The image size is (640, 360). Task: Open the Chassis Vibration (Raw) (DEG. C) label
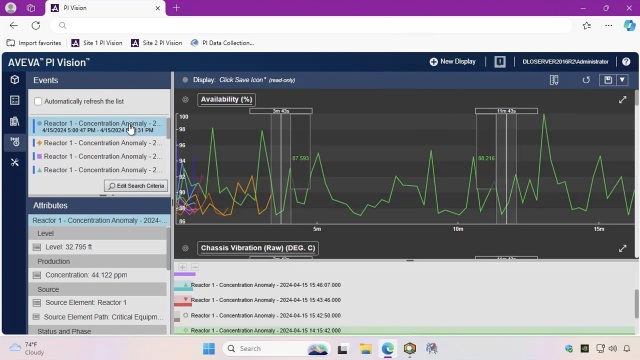(258, 248)
